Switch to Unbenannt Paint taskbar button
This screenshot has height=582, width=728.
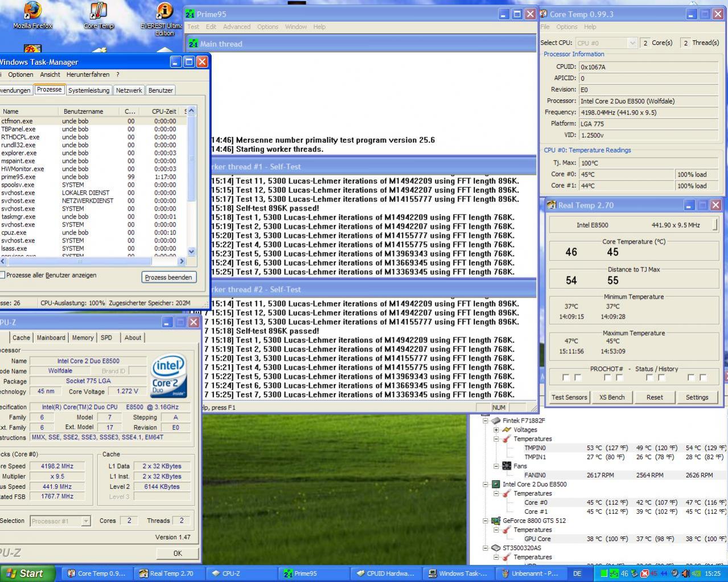tap(531, 573)
